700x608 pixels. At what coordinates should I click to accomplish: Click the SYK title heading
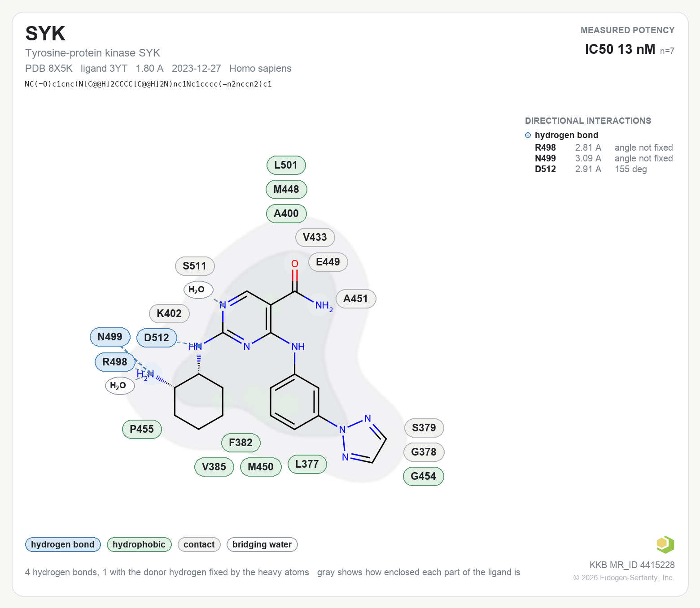[45, 34]
